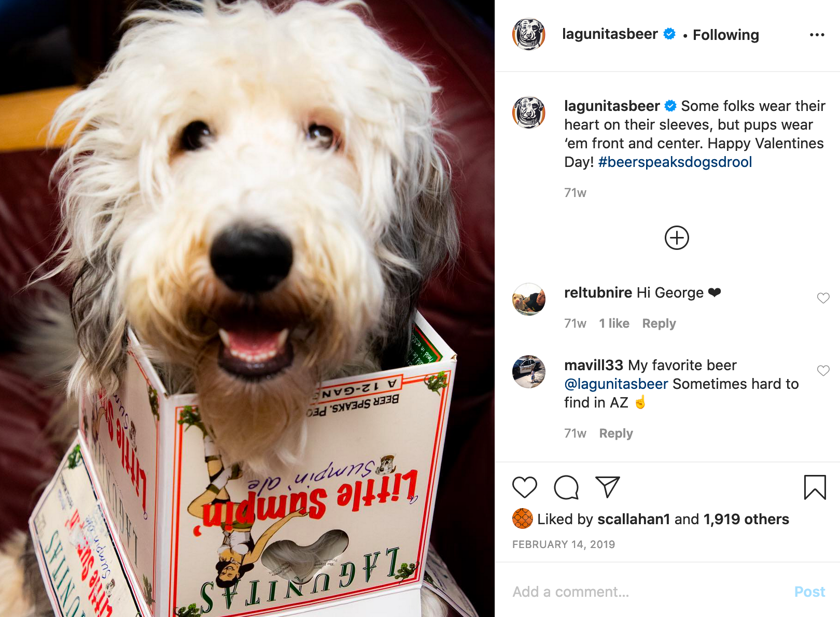Open the comment speech bubble icon
The height and width of the screenshot is (617, 840).
point(566,487)
